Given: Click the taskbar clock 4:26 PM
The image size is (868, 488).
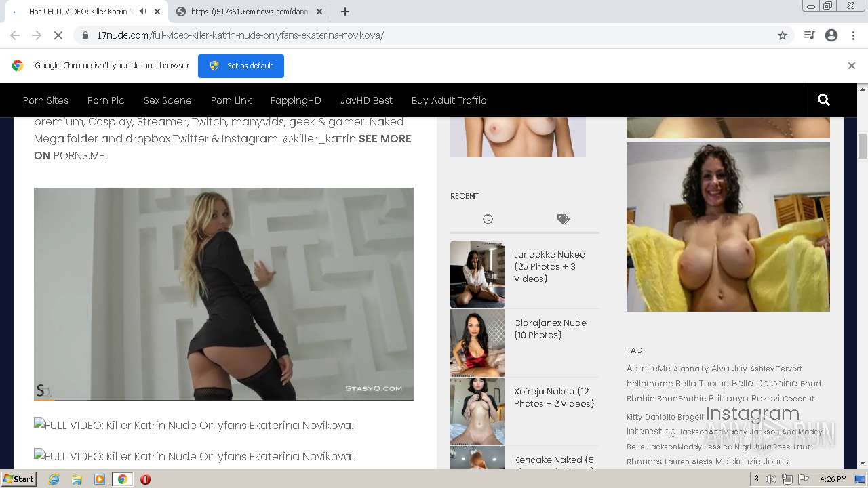Looking at the screenshot, I should [x=833, y=479].
